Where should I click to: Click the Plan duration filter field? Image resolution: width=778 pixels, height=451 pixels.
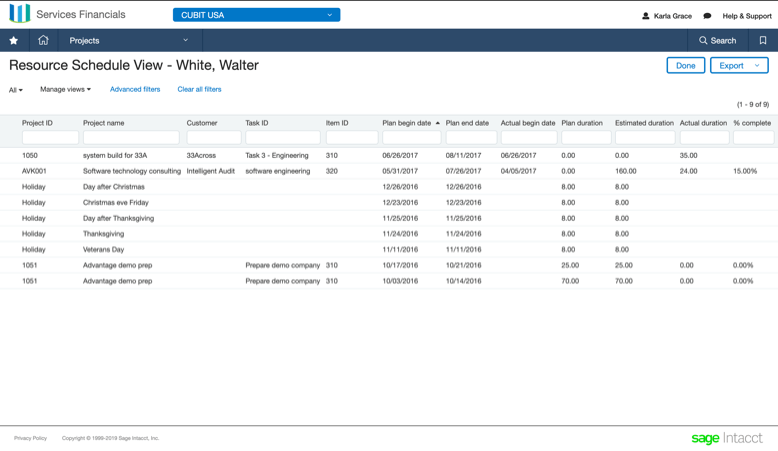[586, 137]
